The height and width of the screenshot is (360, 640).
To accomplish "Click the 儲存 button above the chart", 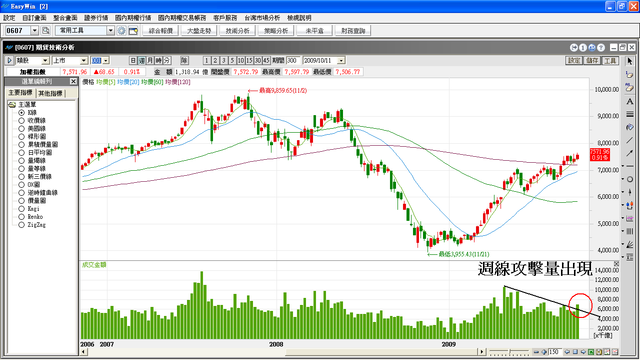I will pyautogui.click(x=592, y=60).
